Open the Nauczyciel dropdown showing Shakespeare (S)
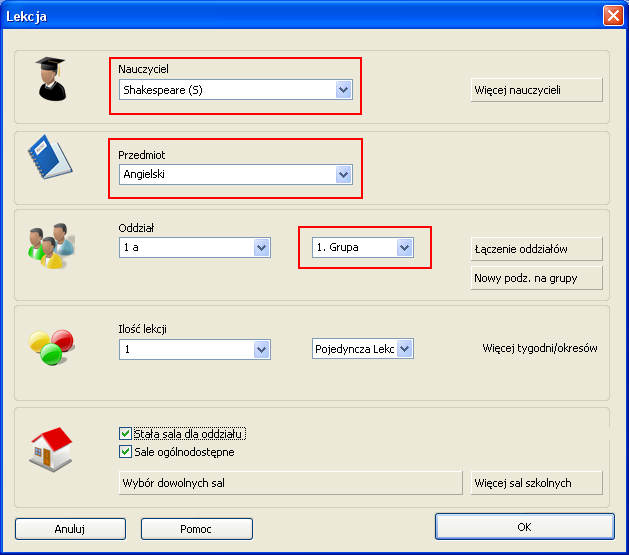The width and height of the screenshot is (629, 555). (x=236, y=89)
